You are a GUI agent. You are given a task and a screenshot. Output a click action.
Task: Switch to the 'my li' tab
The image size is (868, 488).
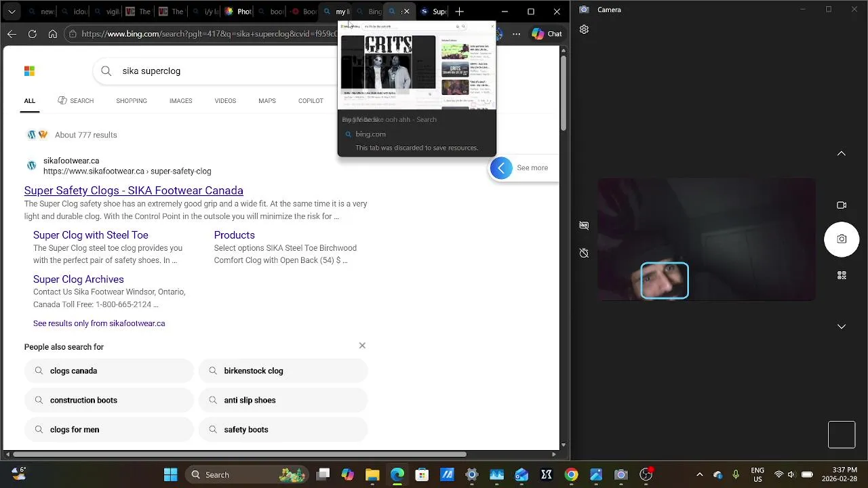[x=336, y=12]
